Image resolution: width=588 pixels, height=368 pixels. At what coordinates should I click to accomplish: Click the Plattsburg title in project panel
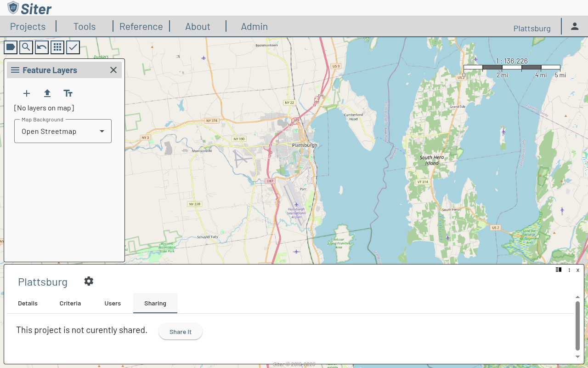[x=43, y=282]
